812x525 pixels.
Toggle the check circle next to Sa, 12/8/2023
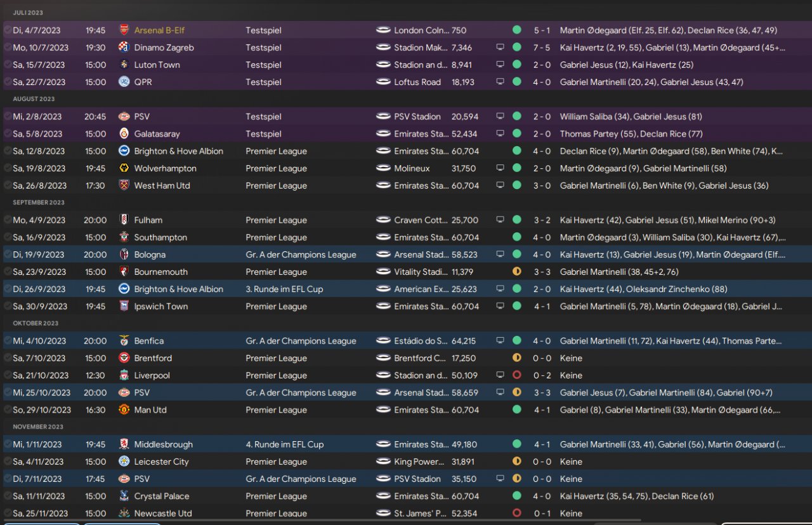tap(8, 151)
